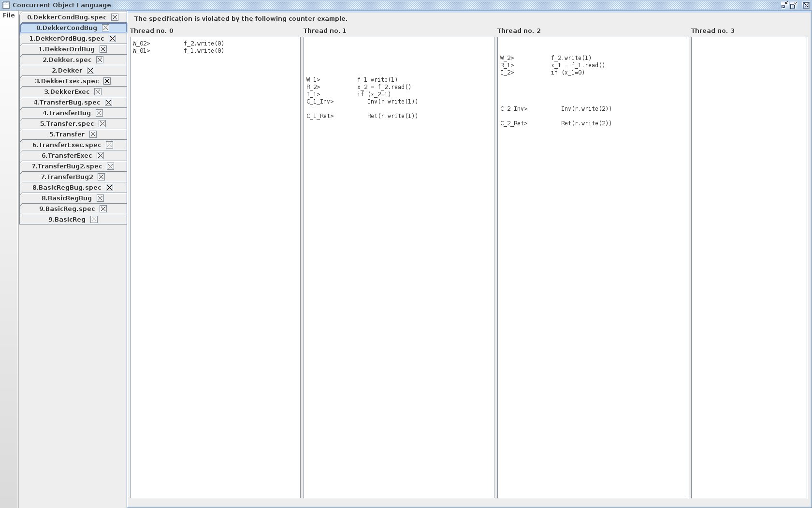Viewport: 812px width, 508px height.
Task: Close the 5.Transfer tab
Action: click(x=93, y=134)
